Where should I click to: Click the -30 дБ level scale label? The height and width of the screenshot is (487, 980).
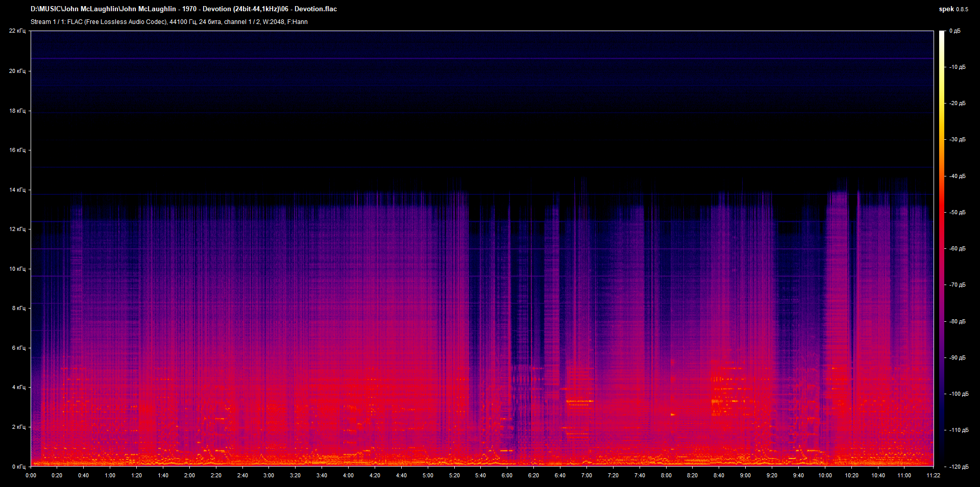957,139
